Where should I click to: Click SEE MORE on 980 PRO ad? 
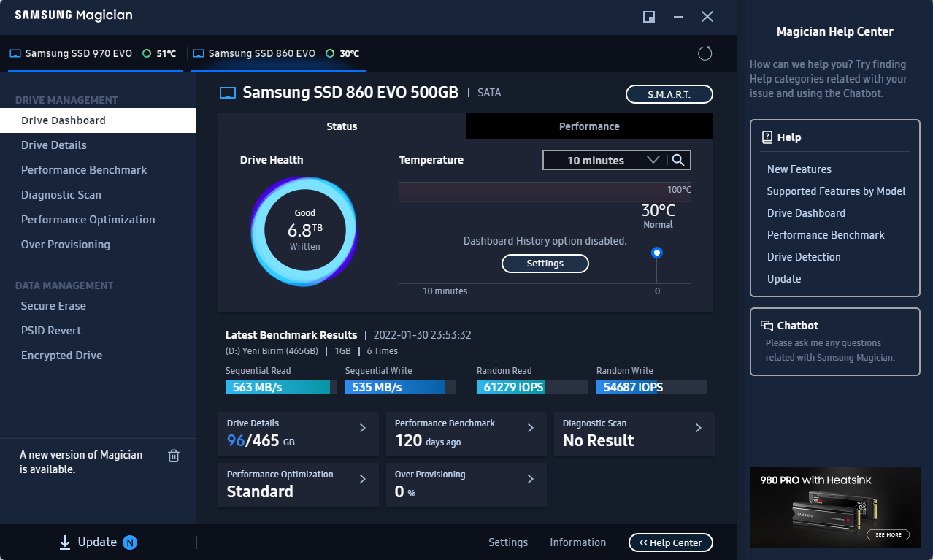point(888,534)
